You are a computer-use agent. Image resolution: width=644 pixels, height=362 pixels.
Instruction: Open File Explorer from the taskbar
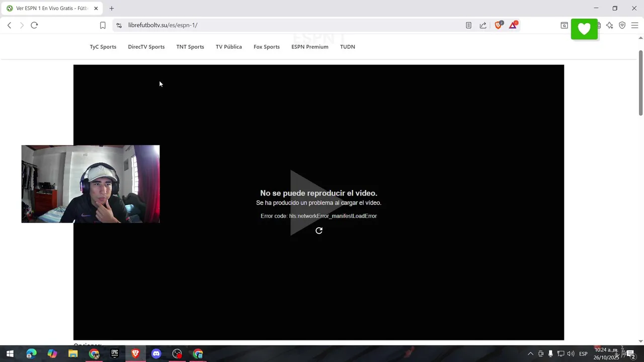(x=73, y=354)
